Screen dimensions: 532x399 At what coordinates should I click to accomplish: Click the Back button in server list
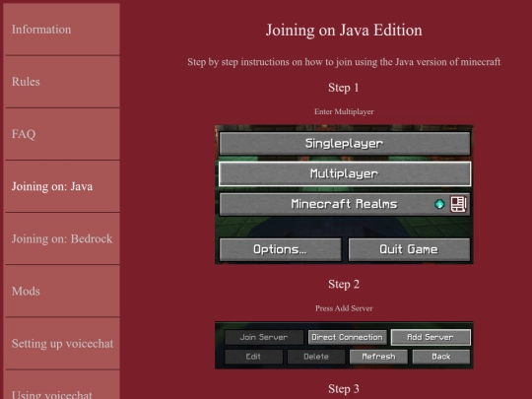click(441, 357)
